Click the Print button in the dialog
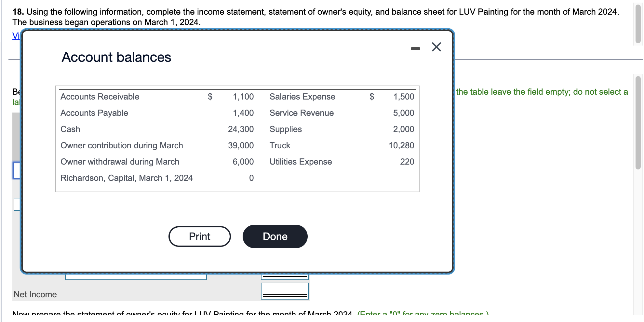644x322 pixels. click(199, 236)
